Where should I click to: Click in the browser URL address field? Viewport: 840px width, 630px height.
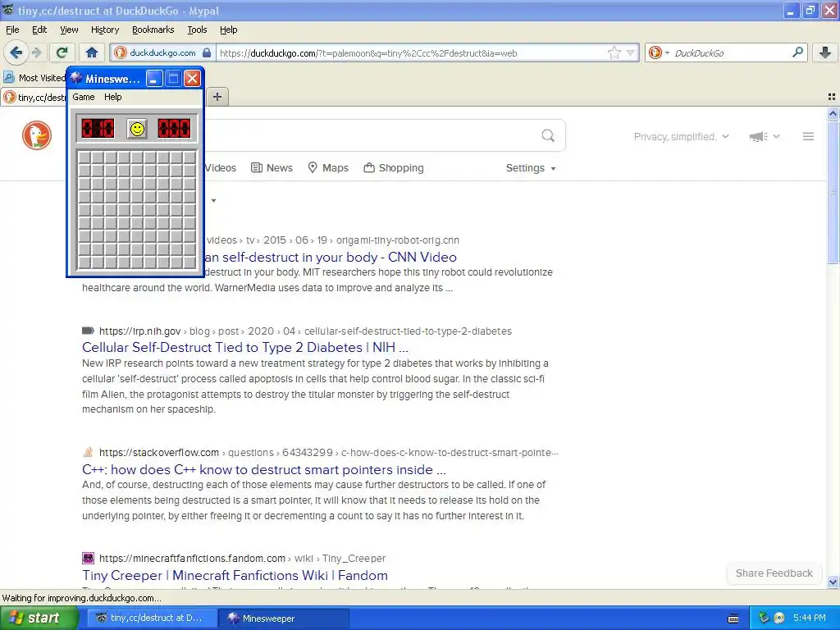(411, 52)
